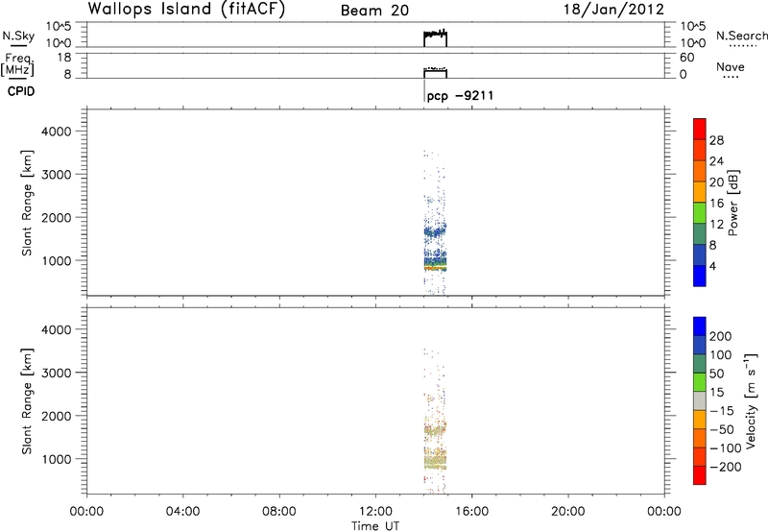This screenshot has height=532, width=768.
Task: Click the frequency trace box in second panel
Action: tap(436, 72)
